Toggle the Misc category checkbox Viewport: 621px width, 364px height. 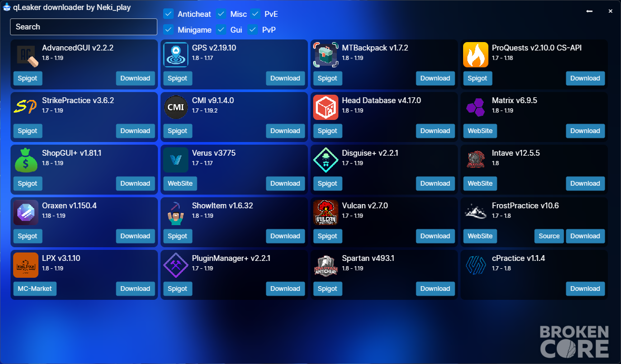(x=221, y=14)
